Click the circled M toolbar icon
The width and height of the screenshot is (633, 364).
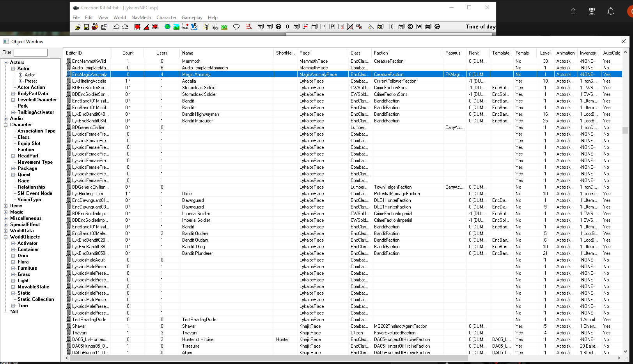[x=278, y=27]
